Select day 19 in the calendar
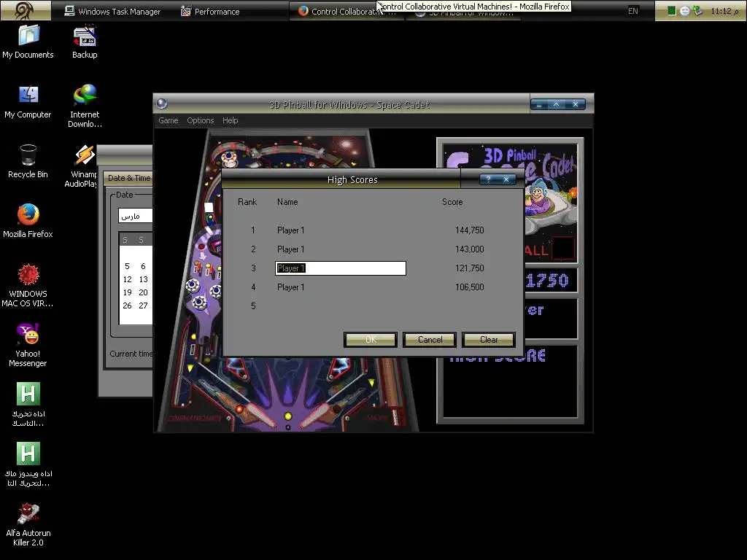 (x=127, y=292)
